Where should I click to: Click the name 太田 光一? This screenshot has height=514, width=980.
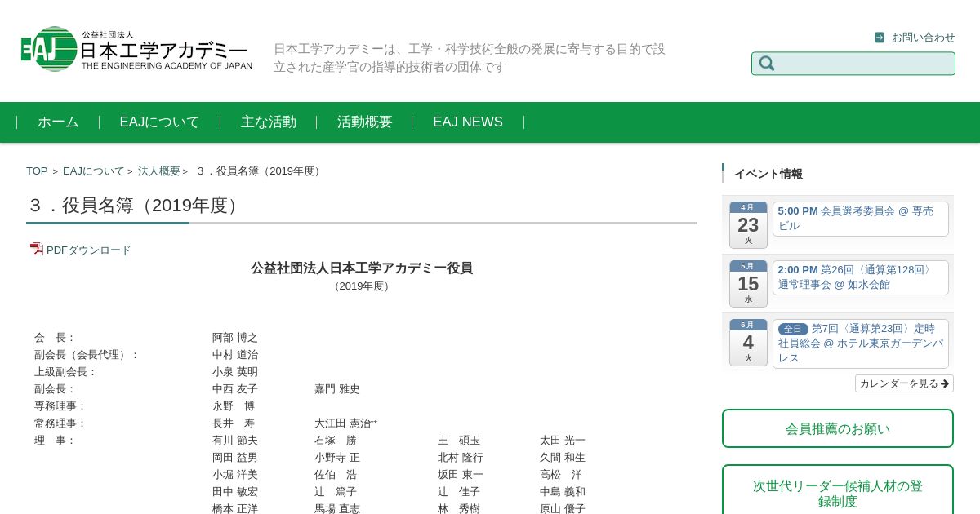click(x=563, y=441)
